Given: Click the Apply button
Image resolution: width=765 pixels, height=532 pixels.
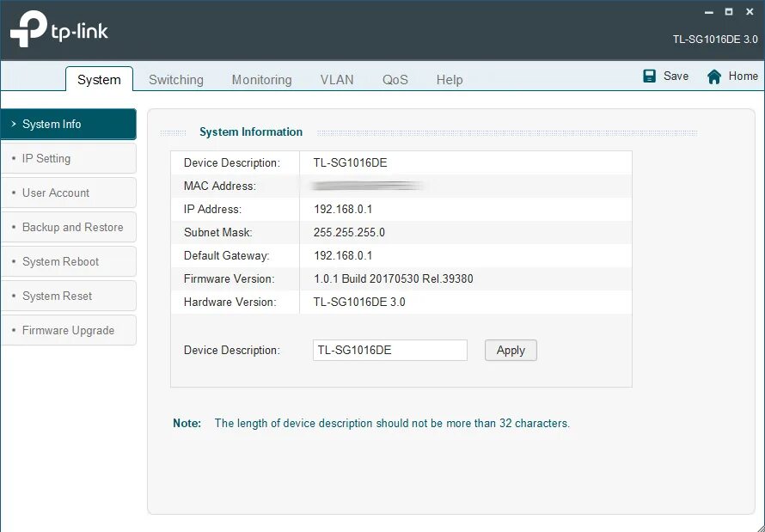Looking at the screenshot, I should tap(511, 350).
